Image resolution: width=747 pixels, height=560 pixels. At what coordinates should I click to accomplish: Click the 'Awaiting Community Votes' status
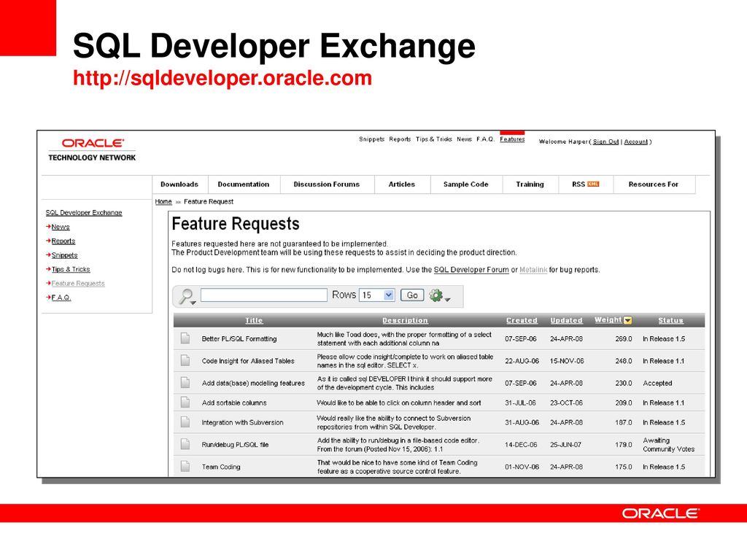tap(668, 445)
